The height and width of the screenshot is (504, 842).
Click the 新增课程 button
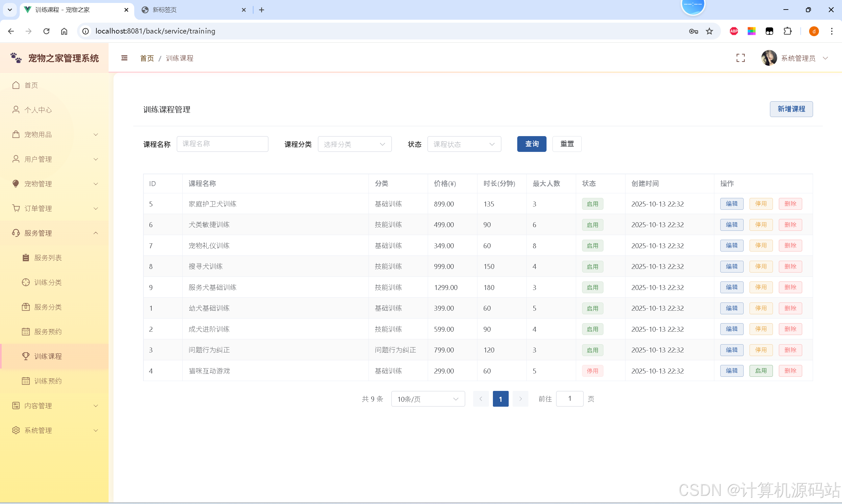point(791,109)
